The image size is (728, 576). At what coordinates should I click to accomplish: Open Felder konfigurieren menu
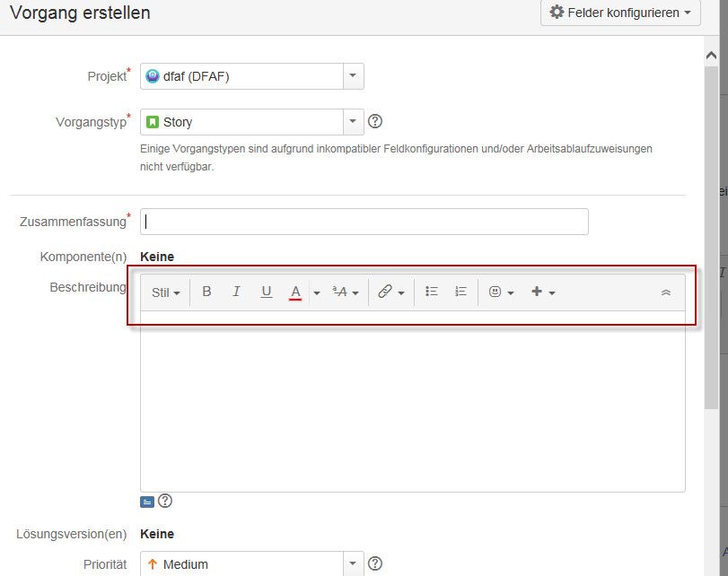click(x=620, y=13)
